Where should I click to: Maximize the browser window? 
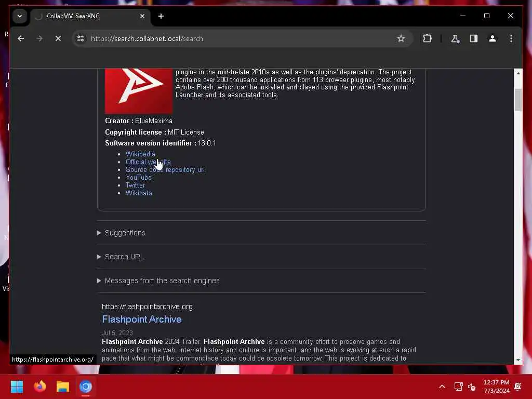point(486,16)
